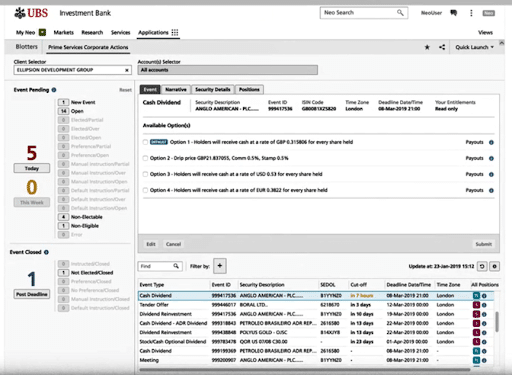Click the position badge in Cash Dividend 999417536 row

coord(476,296)
